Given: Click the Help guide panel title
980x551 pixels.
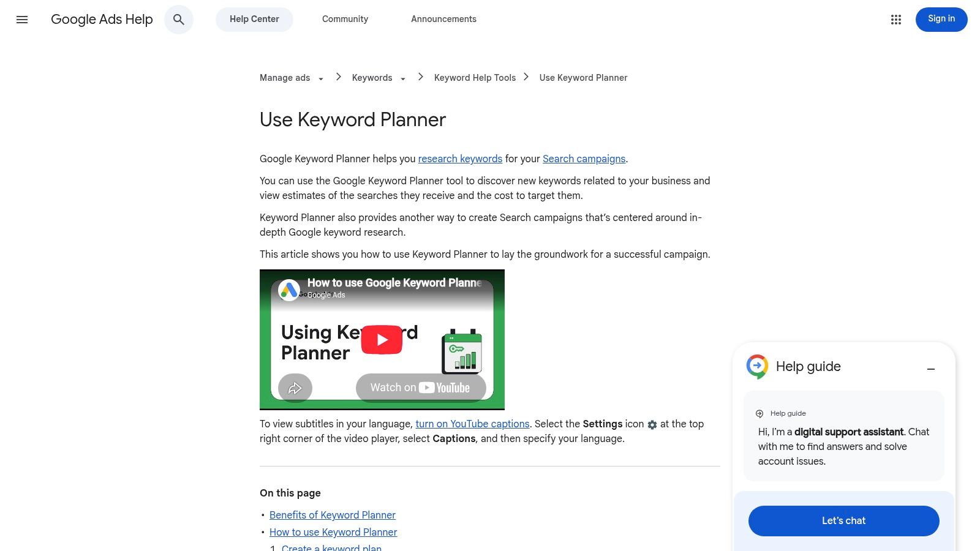Looking at the screenshot, I should [x=808, y=367].
